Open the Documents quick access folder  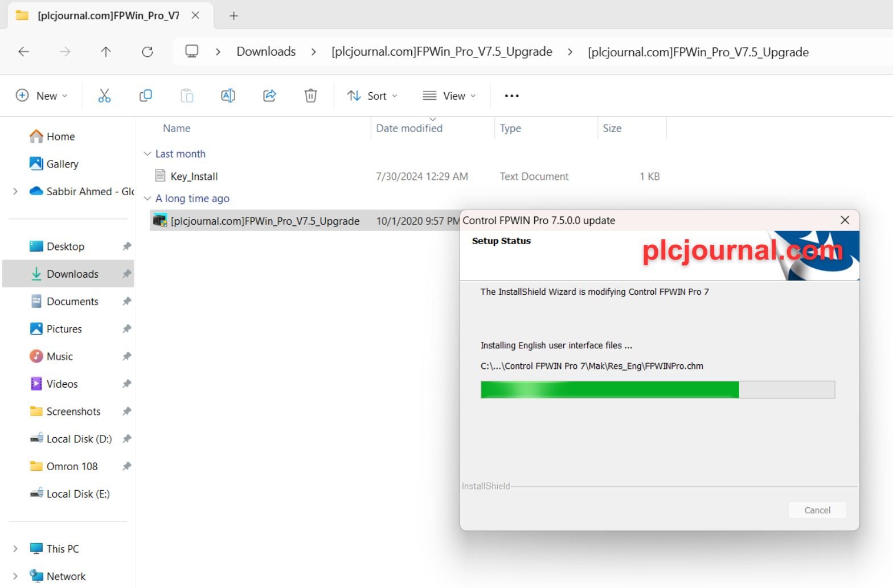[x=64, y=301]
